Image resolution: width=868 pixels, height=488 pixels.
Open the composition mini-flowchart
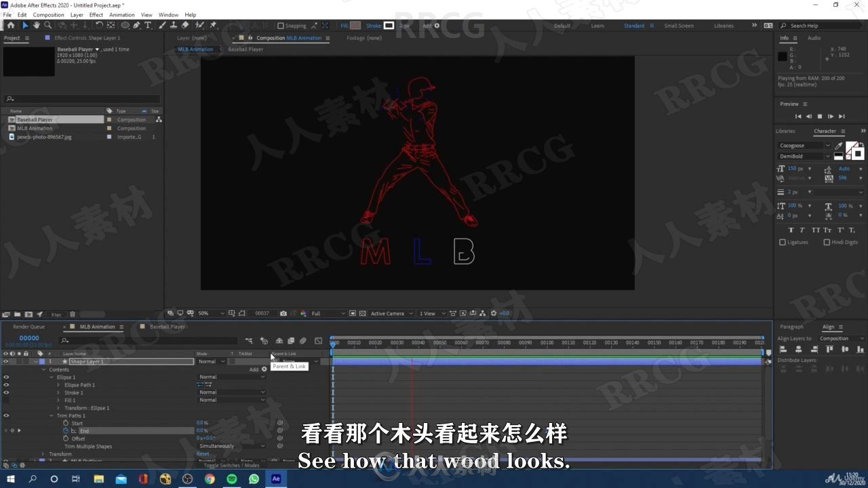249,341
